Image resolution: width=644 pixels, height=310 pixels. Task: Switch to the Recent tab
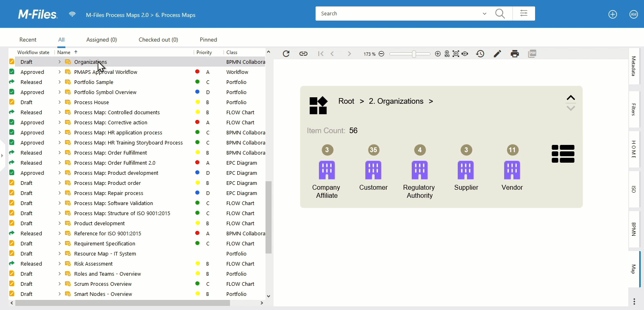coord(28,40)
